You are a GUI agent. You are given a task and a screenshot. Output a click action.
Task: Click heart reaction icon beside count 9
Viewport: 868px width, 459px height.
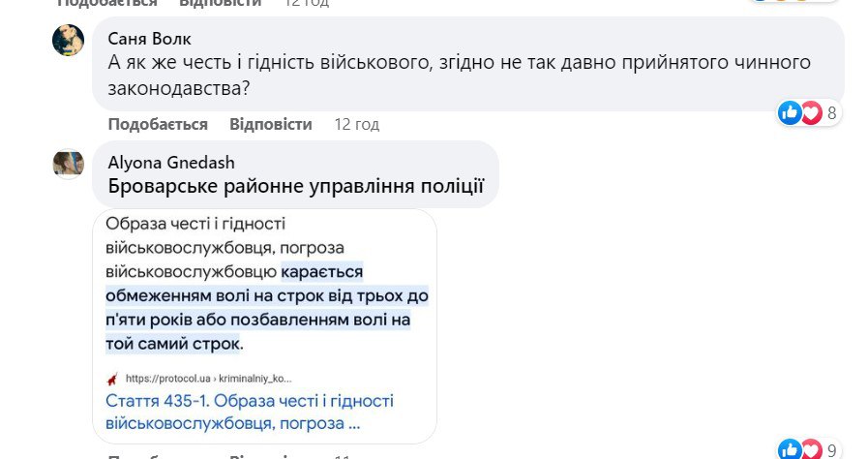810,448
